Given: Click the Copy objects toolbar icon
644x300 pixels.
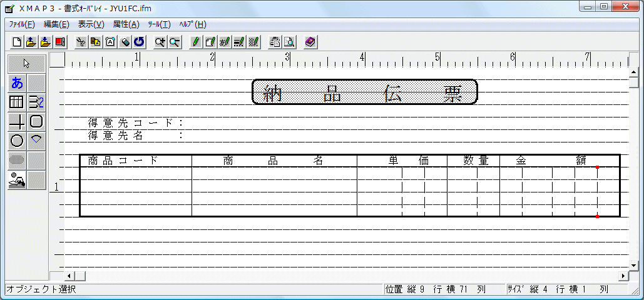Looking at the screenshot, I should [96, 41].
